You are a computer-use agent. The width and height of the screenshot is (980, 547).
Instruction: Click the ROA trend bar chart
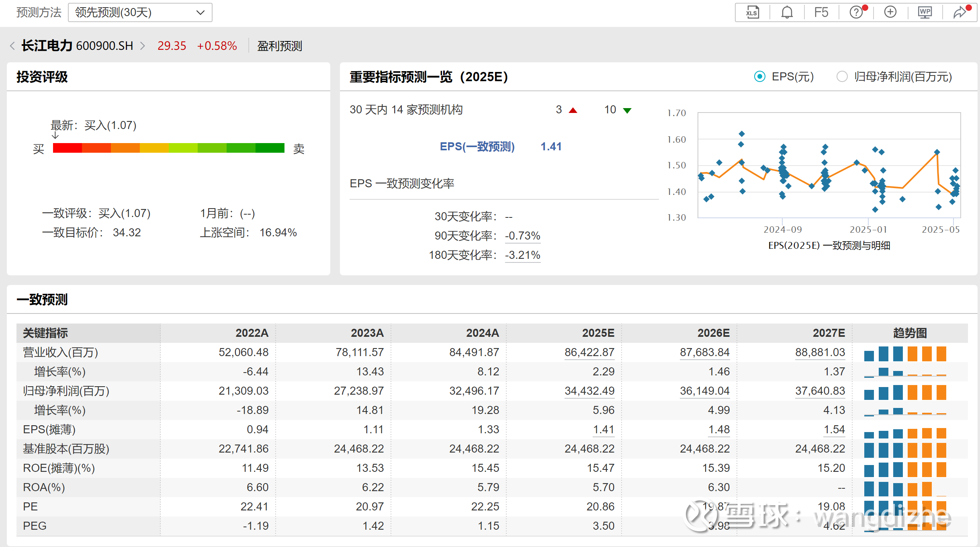905,489
